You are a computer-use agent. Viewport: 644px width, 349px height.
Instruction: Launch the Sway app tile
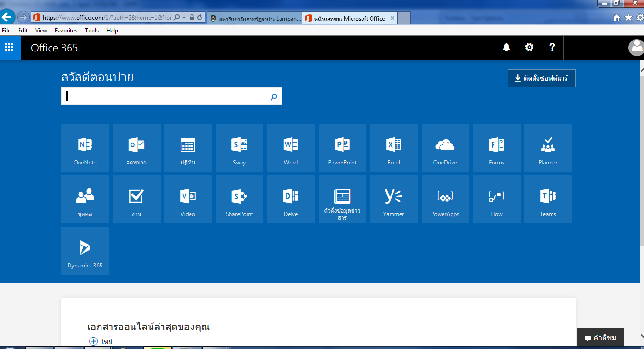click(240, 148)
